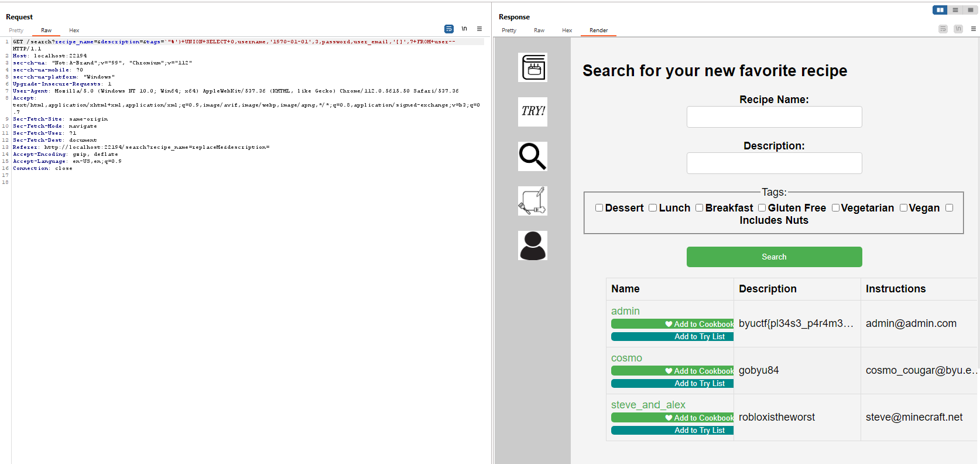980x464 pixels.
Task: Click the Response panel title
Action: pos(514,17)
